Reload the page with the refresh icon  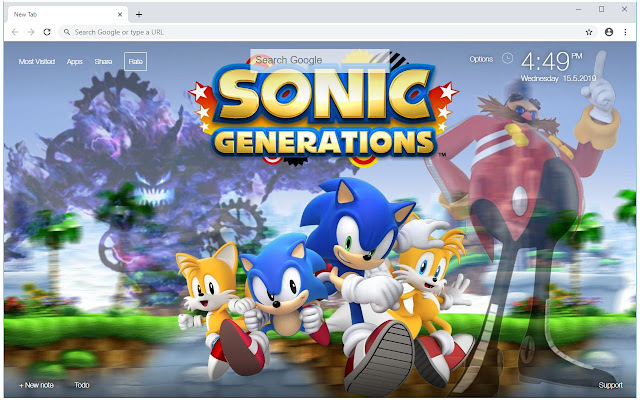click(x=47, y=32)
